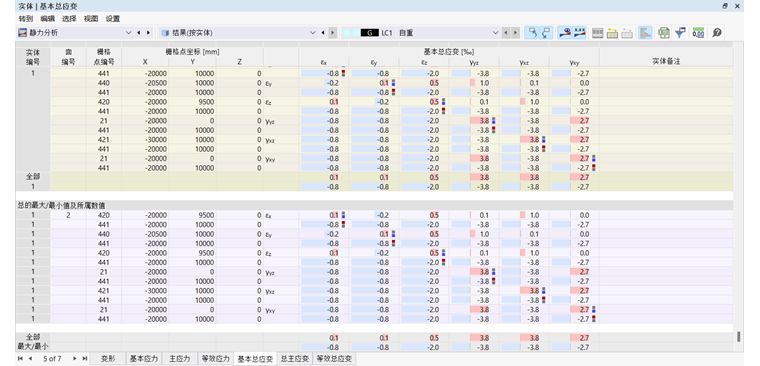
Task: Toggle show extreme values with eye icon
Action: click(x=565, y=33)
